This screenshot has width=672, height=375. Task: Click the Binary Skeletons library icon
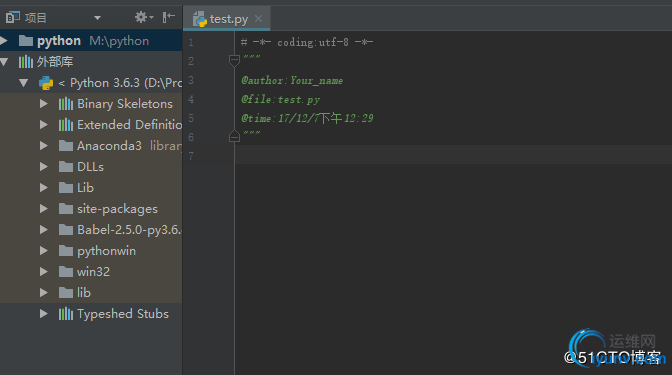point(66,104)
